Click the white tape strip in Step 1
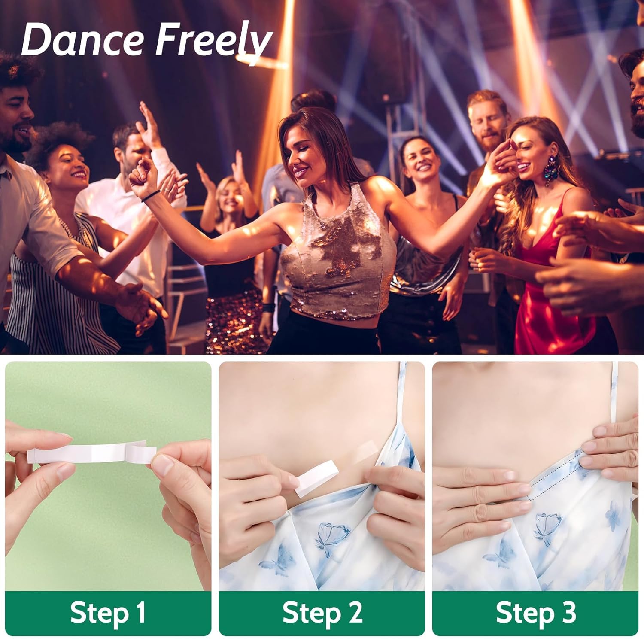Image resolution: width=644 pixels, height=644 pixels. tap(92, 453)
